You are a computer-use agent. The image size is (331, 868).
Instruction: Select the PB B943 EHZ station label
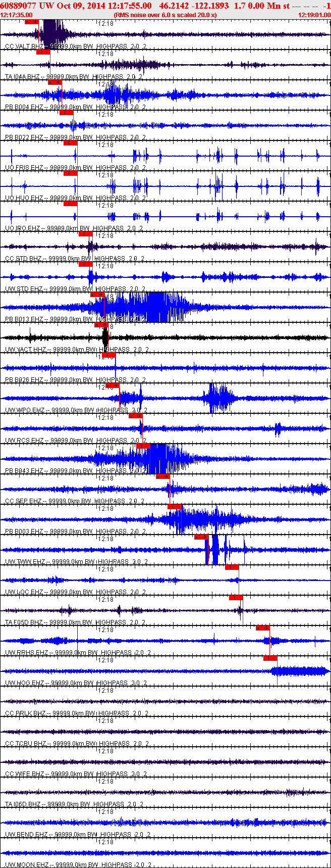[24, 471]
